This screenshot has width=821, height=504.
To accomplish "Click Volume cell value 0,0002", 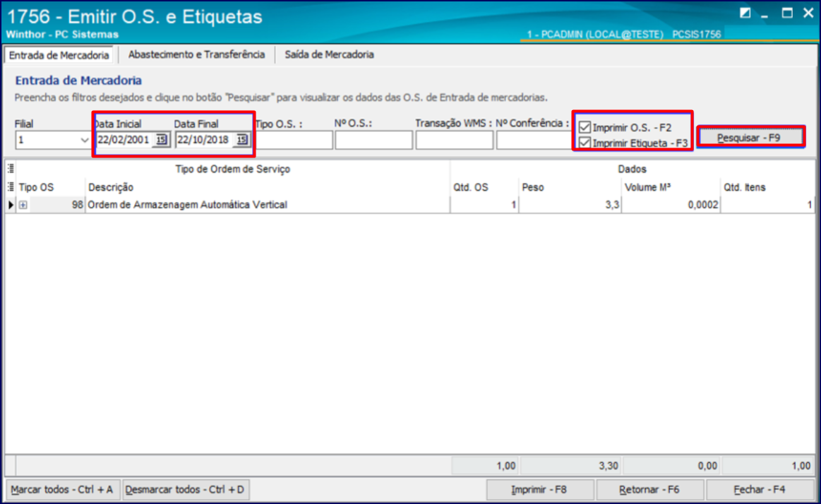I will tap(671, 205).
